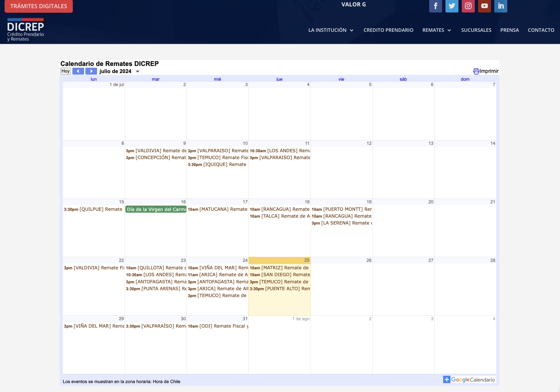
Task: Click the Hoy button
Action: click(65, 71)
